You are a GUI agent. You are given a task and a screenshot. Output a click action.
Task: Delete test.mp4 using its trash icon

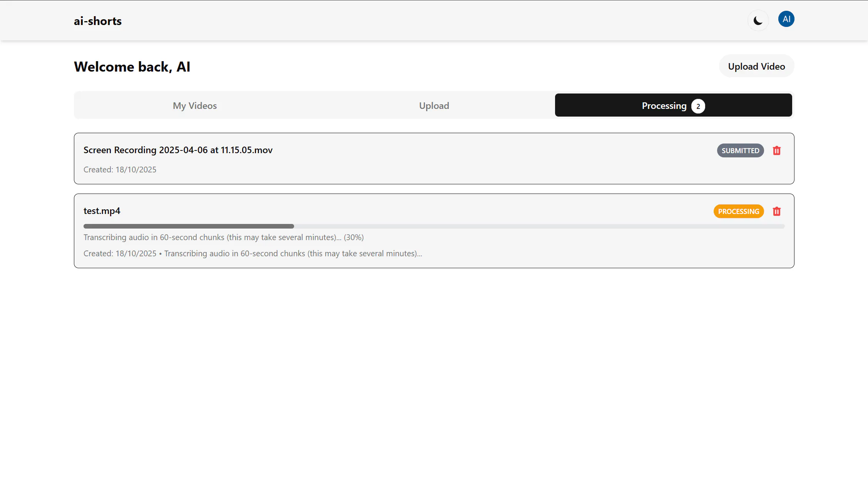click(x=776, y=211)
